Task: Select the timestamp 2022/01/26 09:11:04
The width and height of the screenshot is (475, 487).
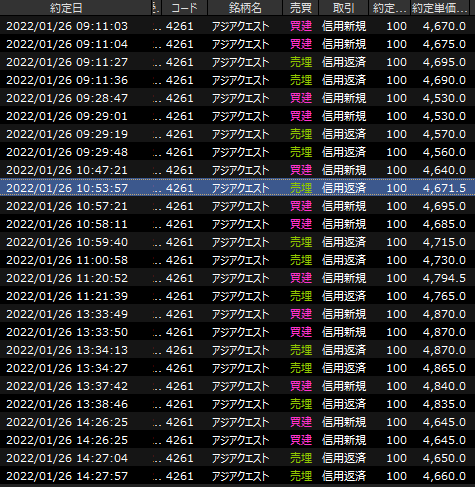Action: (x=67, y=44)
